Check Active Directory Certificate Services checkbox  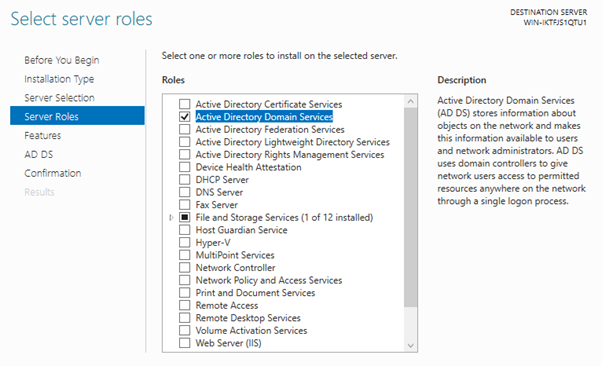click(x=185, y=104)
